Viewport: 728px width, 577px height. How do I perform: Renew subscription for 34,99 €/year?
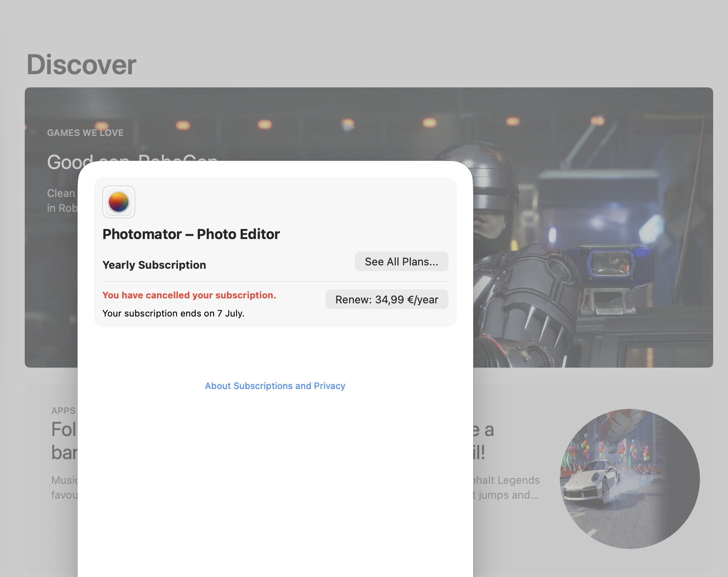click(x=386, y=299)
